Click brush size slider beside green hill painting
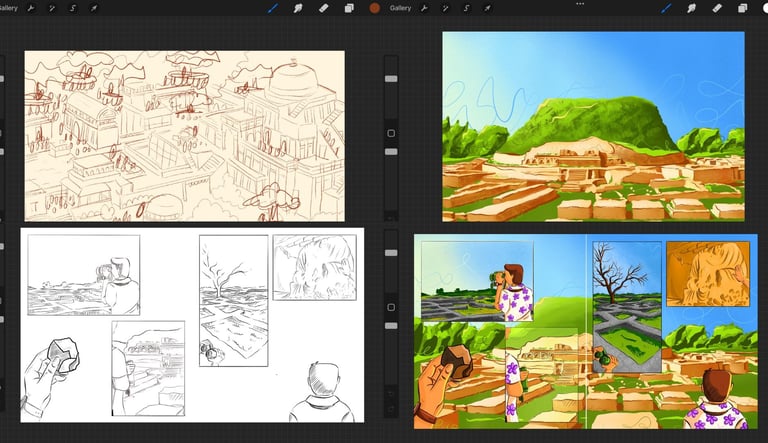 (391, 78)
